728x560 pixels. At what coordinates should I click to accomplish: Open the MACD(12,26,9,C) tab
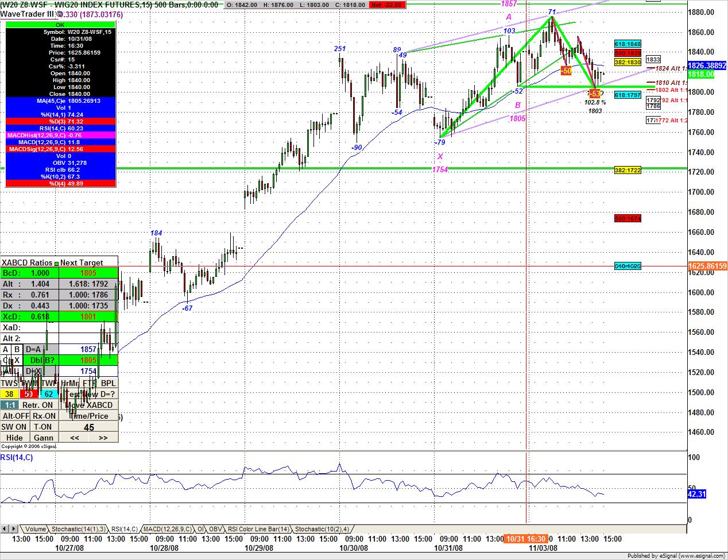click(x=167, y=529)
